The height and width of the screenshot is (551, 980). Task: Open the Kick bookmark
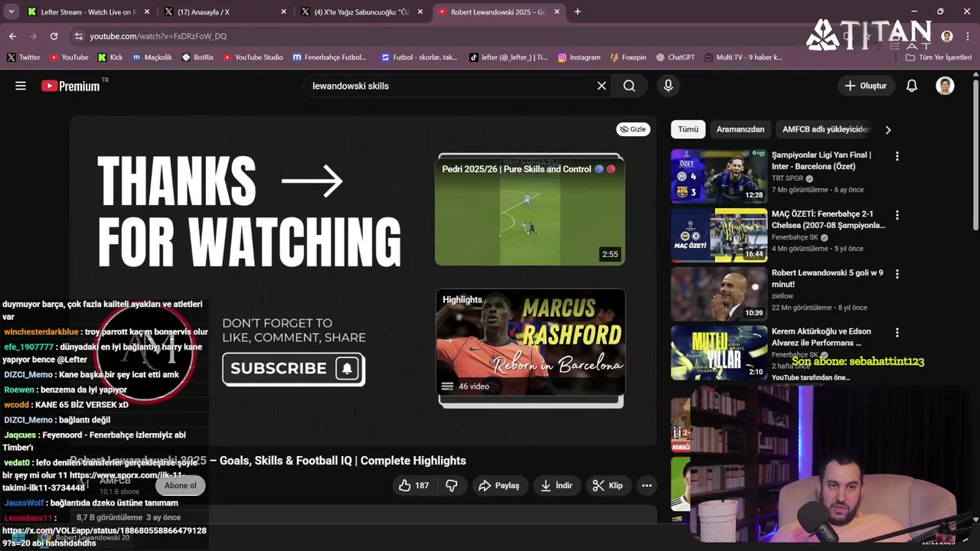point(110,57)
